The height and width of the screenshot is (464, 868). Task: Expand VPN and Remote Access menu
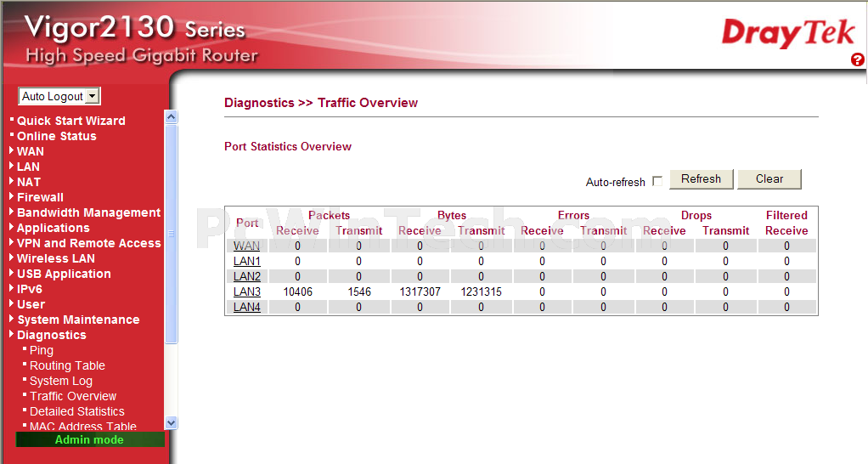[x=88, y=243]
